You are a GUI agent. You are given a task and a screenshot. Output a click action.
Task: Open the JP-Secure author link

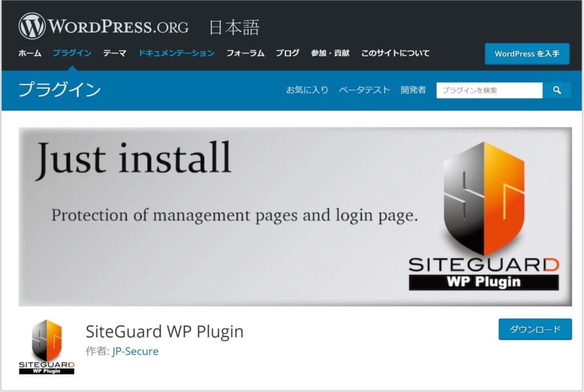135,351
